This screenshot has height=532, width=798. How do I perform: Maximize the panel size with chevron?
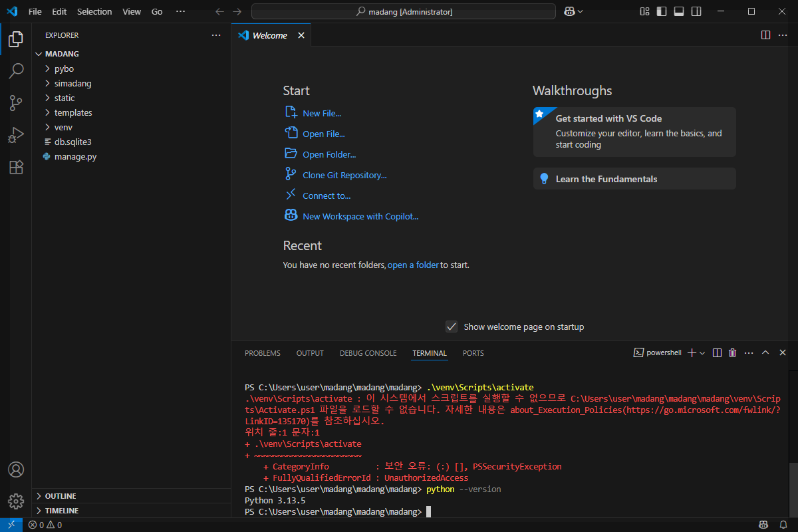tap(765, 353)
